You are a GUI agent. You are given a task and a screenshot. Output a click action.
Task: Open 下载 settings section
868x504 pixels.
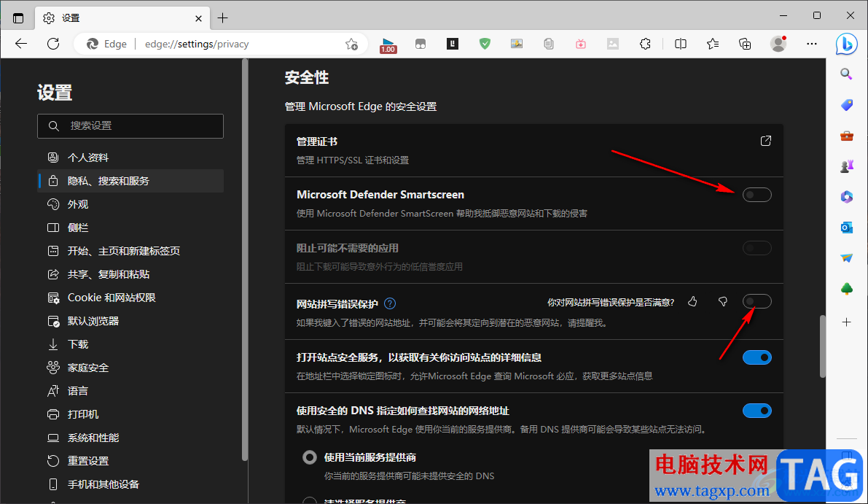(130, 344)
